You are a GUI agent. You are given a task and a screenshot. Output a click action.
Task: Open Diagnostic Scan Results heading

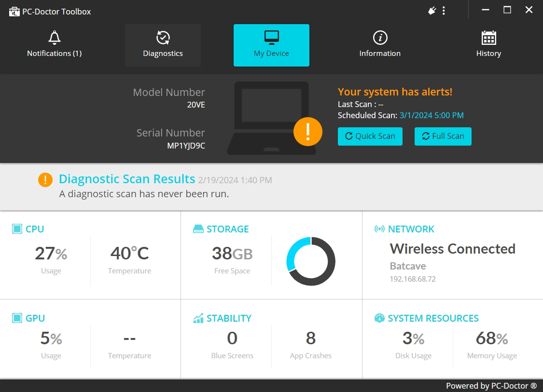127,179
